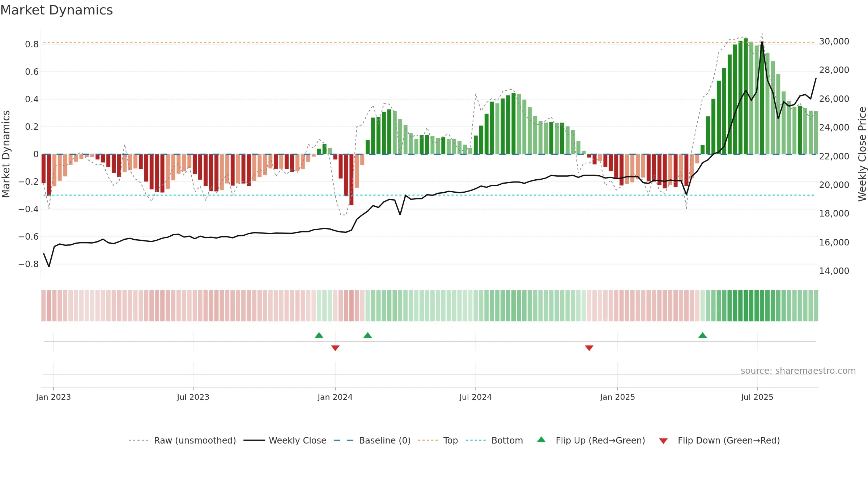Image resolution: width=868 pixels, height=488 pixels.
Task: Toggle the Top legend entry
Action: pyautogui.click(x=438, y=440)
